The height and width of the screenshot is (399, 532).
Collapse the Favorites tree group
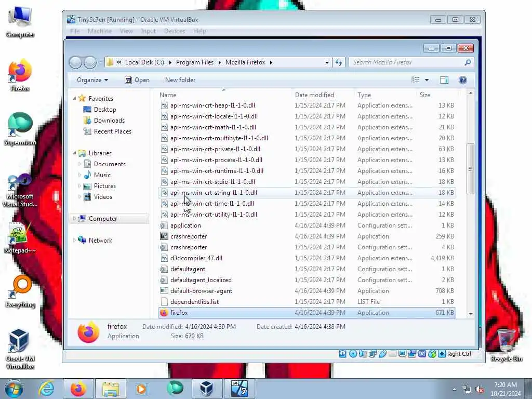tap(74, 98)
